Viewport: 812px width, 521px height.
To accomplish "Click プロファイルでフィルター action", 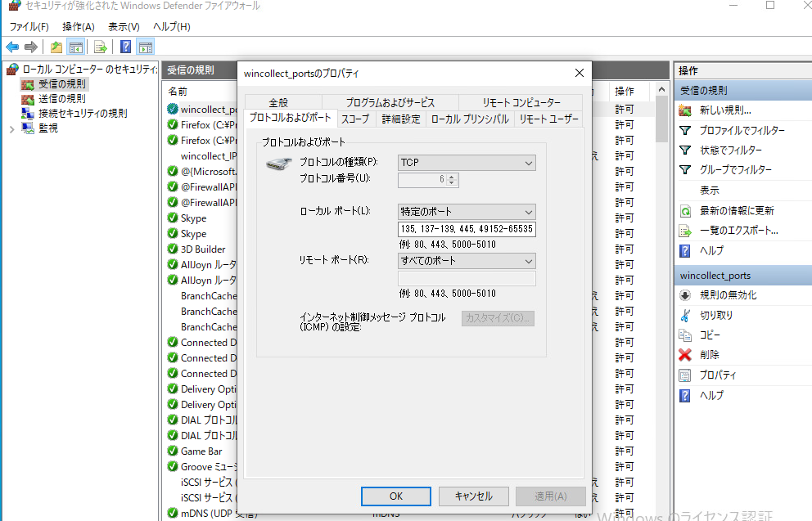I will pos(742,130).
